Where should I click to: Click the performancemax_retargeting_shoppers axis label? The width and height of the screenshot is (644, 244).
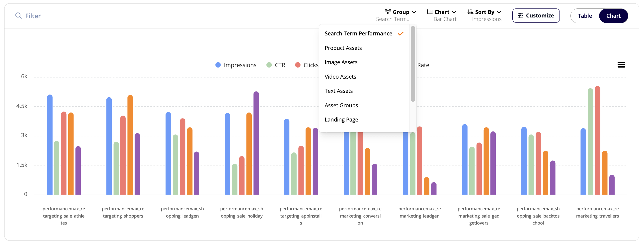[x=123, y=212]
